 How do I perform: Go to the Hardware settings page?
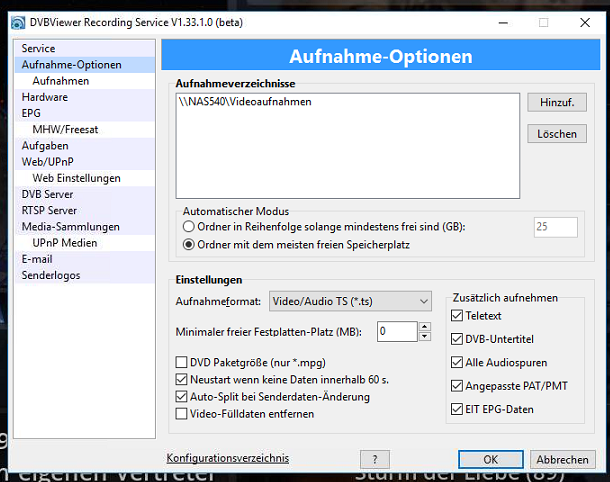[x=84, y=97]
